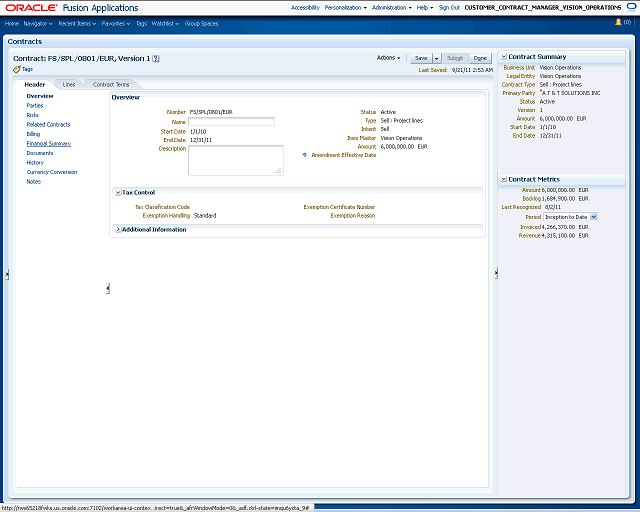The height and width of the screenshot is (512, 640).
Task: Open Billing in the side navigation
Action: [x=33, y=134]
